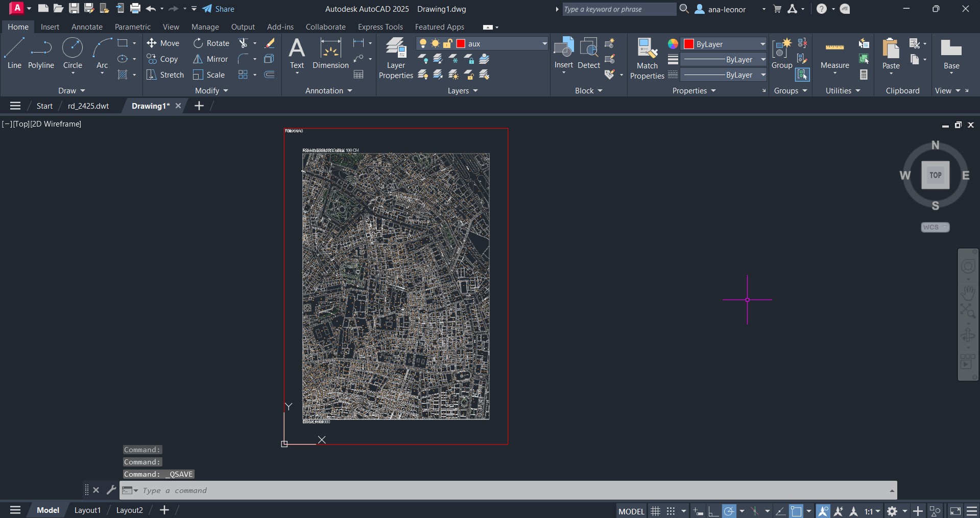
Task: Expand the ByLayer color dropdown
Action: pyautogui.click(x=762, y=44)
